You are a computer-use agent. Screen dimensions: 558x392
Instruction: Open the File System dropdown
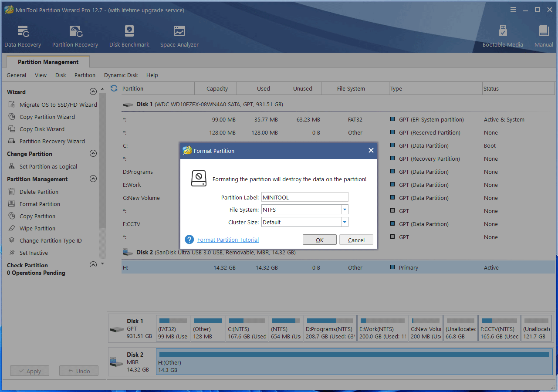click(x=345, y=210)
